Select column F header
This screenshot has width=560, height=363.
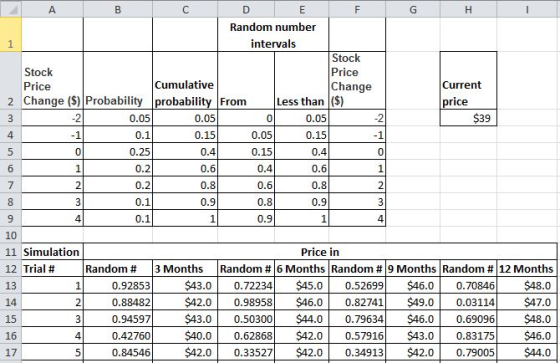[x=357, y=9]
